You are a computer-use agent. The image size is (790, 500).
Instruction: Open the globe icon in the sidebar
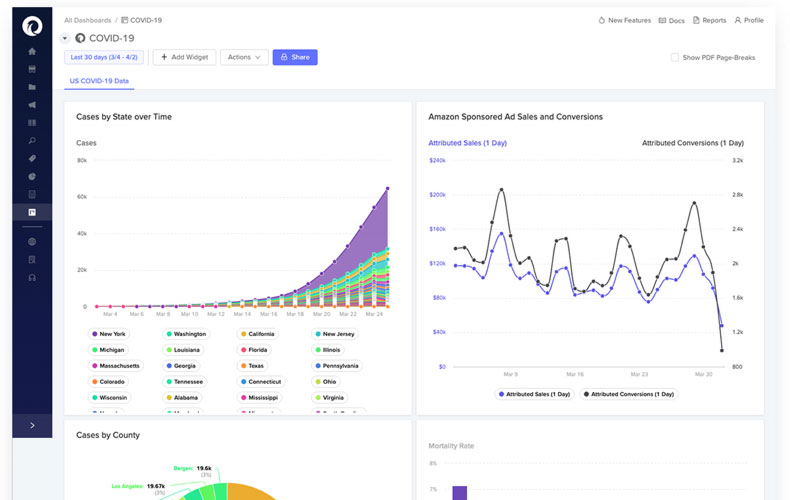coord(32,241)
